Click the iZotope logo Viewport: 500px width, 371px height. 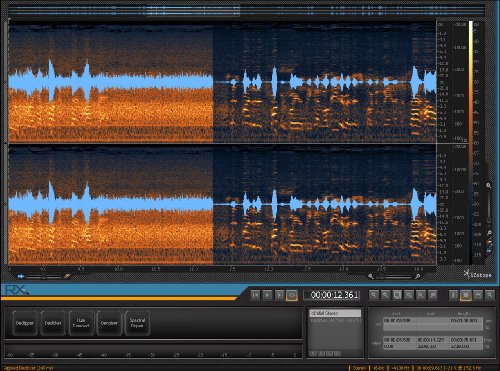point(478,274)
